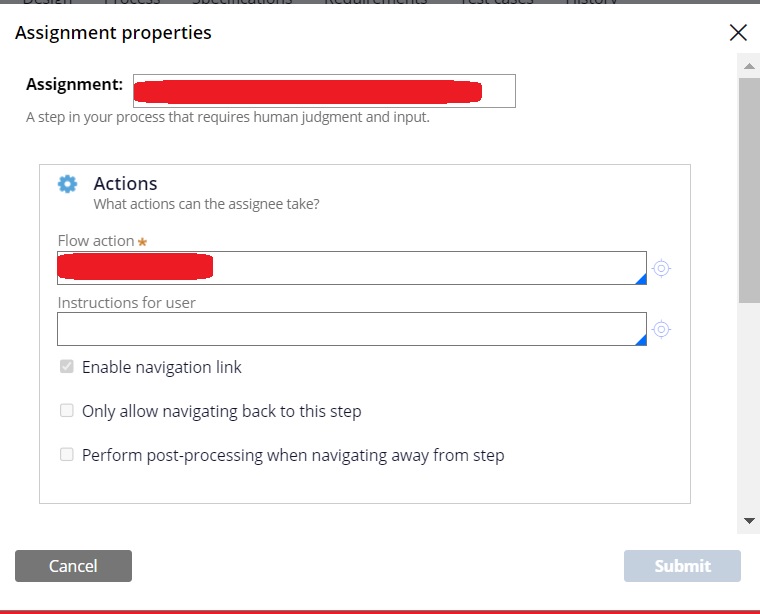
Task: Check Only allow navigating back to this step
Action: point(67,411)
